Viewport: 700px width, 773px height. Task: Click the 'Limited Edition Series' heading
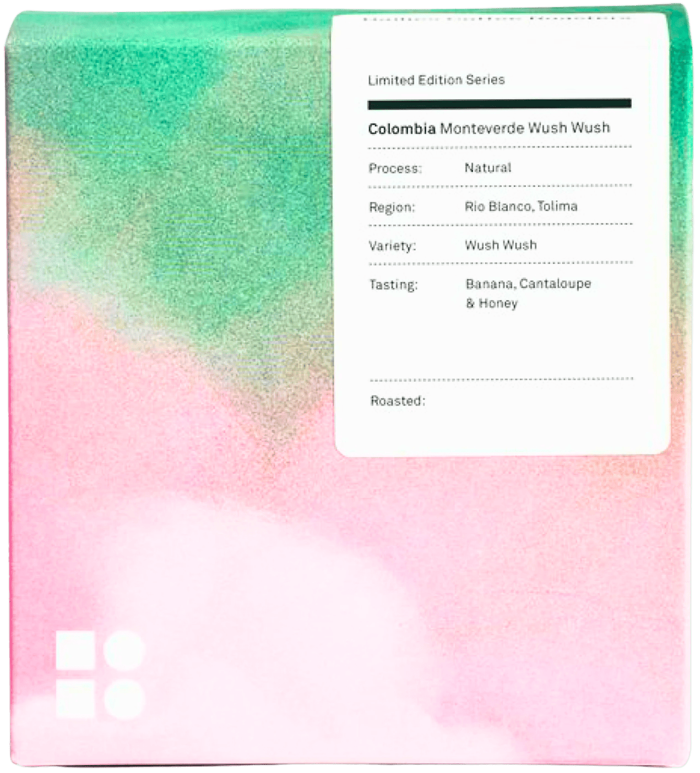click(436, 80)
